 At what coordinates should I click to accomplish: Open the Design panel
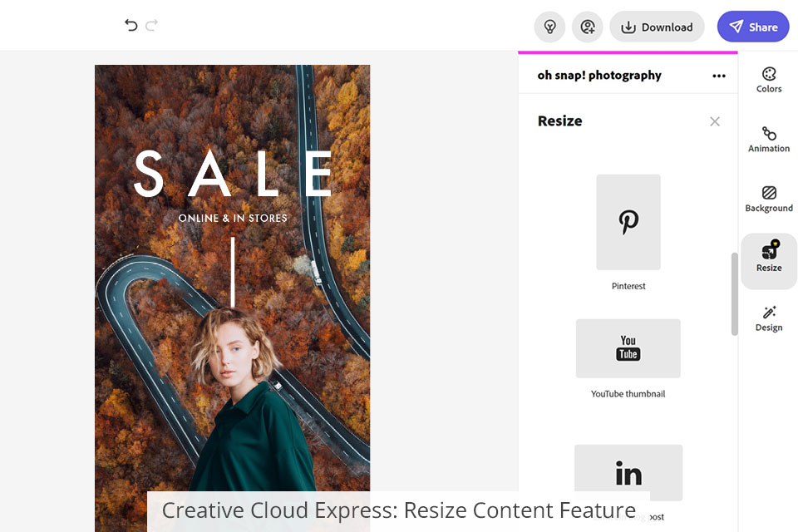coord(768,318)
